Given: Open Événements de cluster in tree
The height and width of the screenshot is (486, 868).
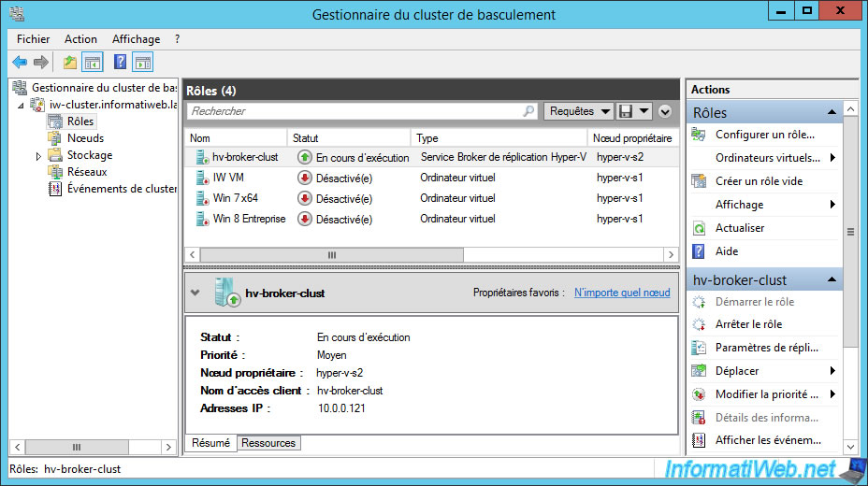Looking at the screenshot, I should (x=121, y=189).
